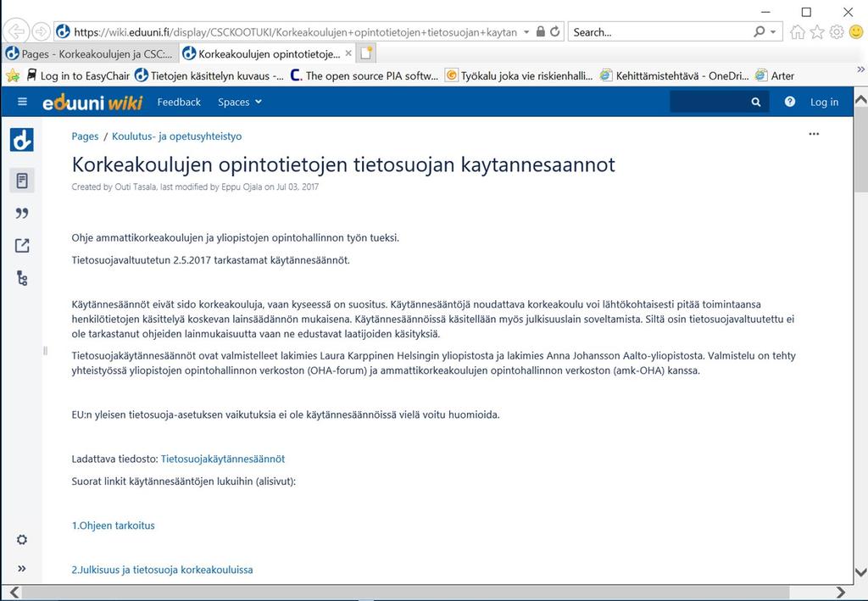Screen dimensions: 868x601
Task: Click the Pages breadcrumb link
Action: [x=85, y=136]
